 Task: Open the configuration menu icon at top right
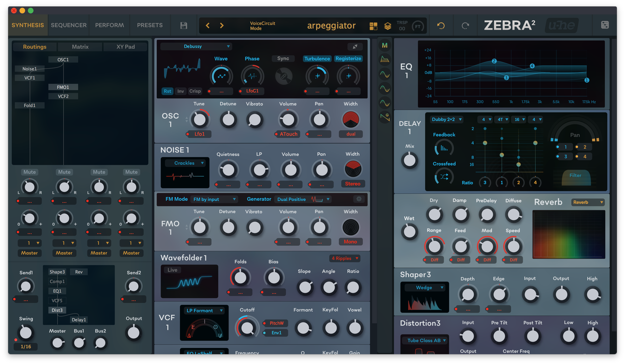pos(604,25)
